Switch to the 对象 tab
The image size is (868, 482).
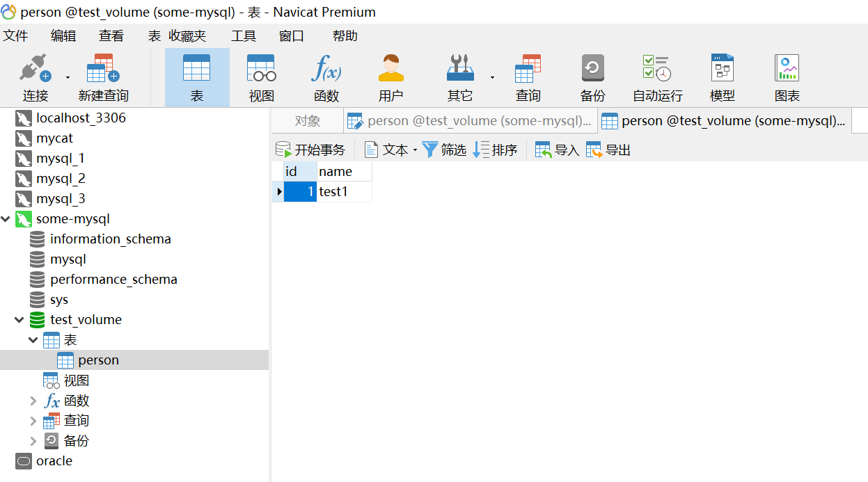[307, 121]
